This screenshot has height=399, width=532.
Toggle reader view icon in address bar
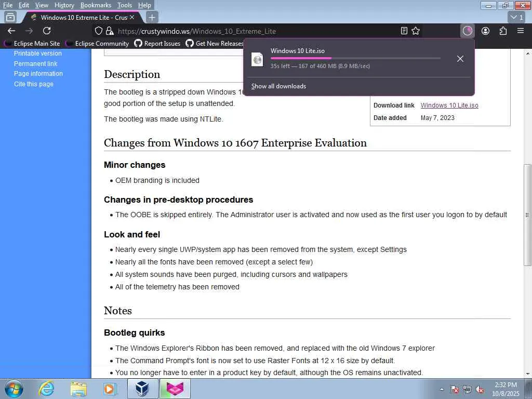(404, 31)
